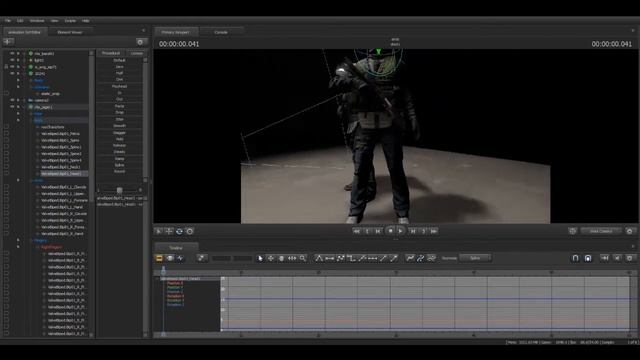Open the Edit menu
The width and height of the screenshot is (640, 360).
pos(20,20)
